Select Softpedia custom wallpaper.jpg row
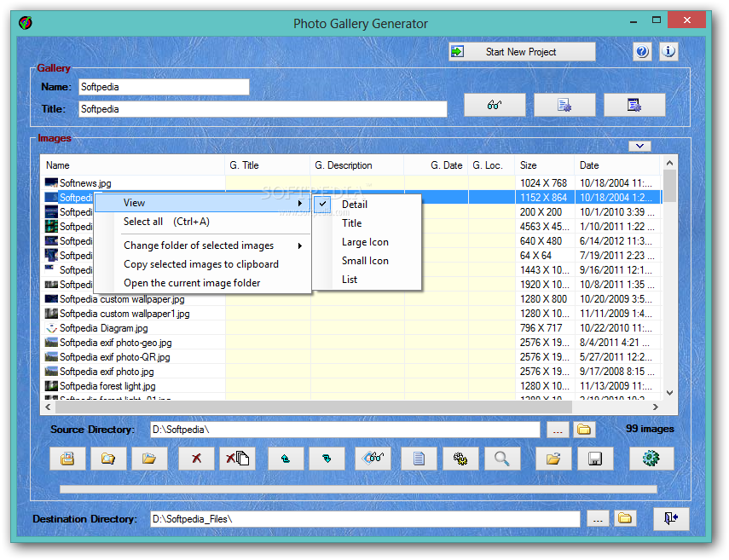Viewport: 729px width, 560px height. point(352,299)
